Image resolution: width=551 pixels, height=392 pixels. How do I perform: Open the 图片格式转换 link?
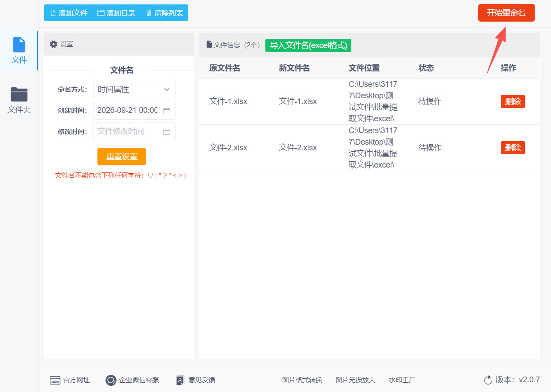click(302, 380)
